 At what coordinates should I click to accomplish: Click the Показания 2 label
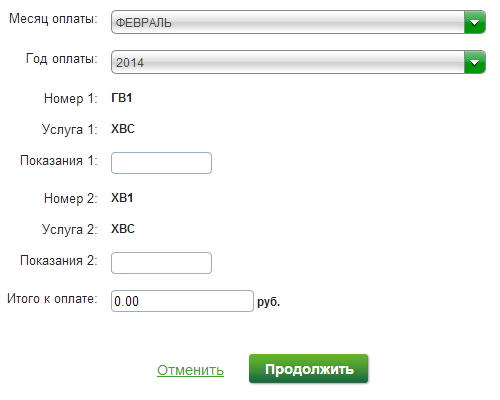tap(59, 261)
